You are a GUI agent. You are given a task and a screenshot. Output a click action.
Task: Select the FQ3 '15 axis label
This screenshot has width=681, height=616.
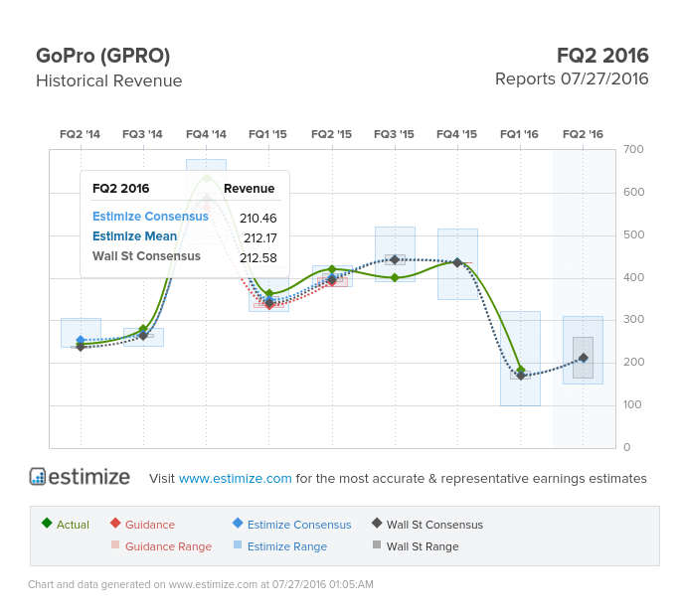[x=394, y=134]
